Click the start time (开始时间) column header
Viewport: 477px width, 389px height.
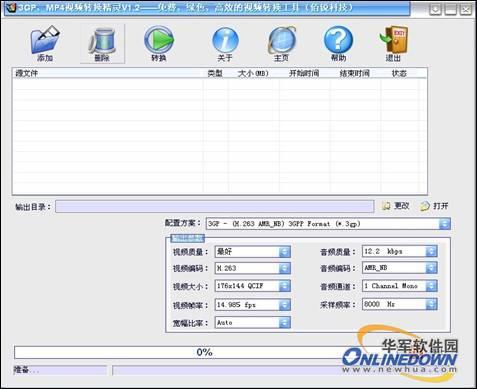coord(304,73)
